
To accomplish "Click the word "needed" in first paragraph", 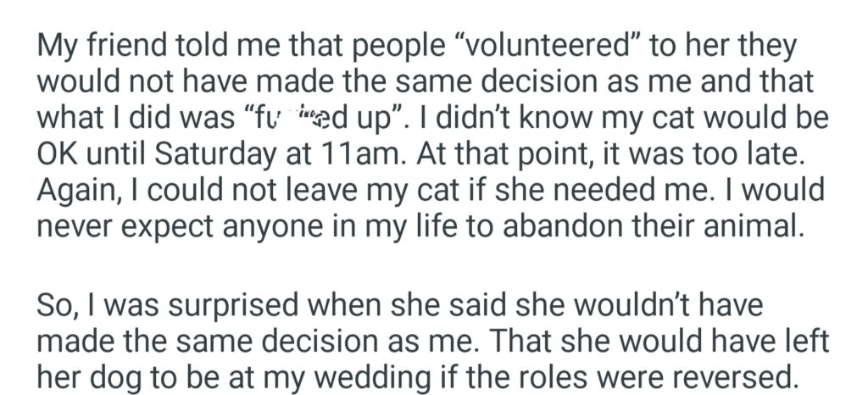I will point(625,191).
